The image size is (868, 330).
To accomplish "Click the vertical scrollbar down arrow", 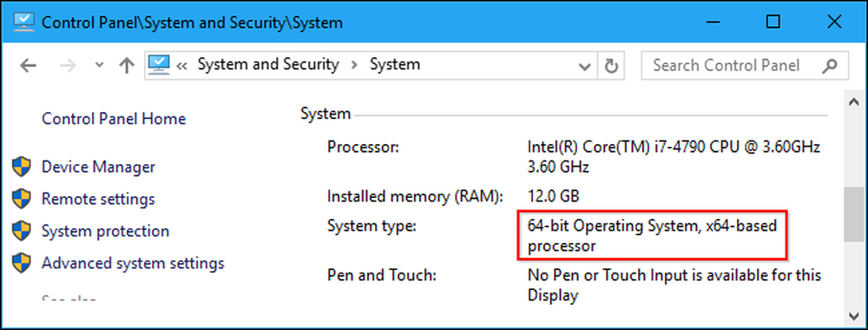I will [x=854, y=315].
